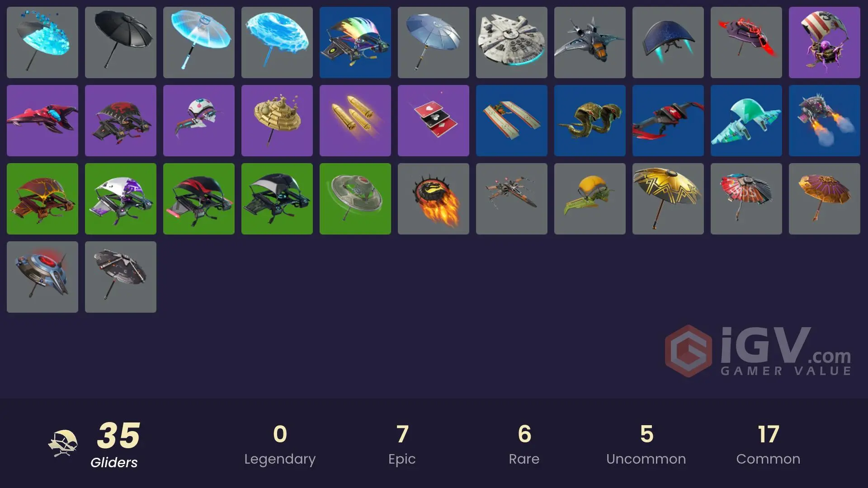868x488 pixels.
Task: Click the green UFO saucer glider
Action: click(x=355, y=199)
